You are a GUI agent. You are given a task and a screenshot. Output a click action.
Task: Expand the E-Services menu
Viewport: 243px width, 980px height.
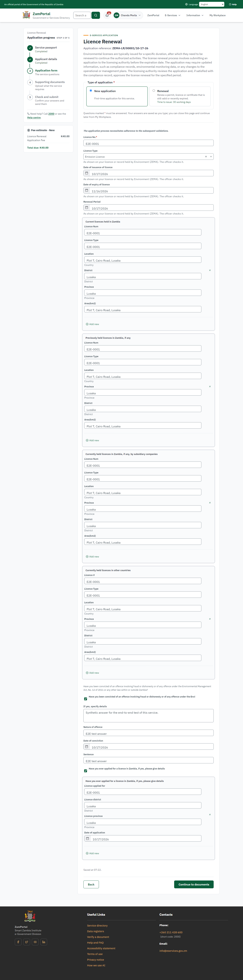coord(173,15)
